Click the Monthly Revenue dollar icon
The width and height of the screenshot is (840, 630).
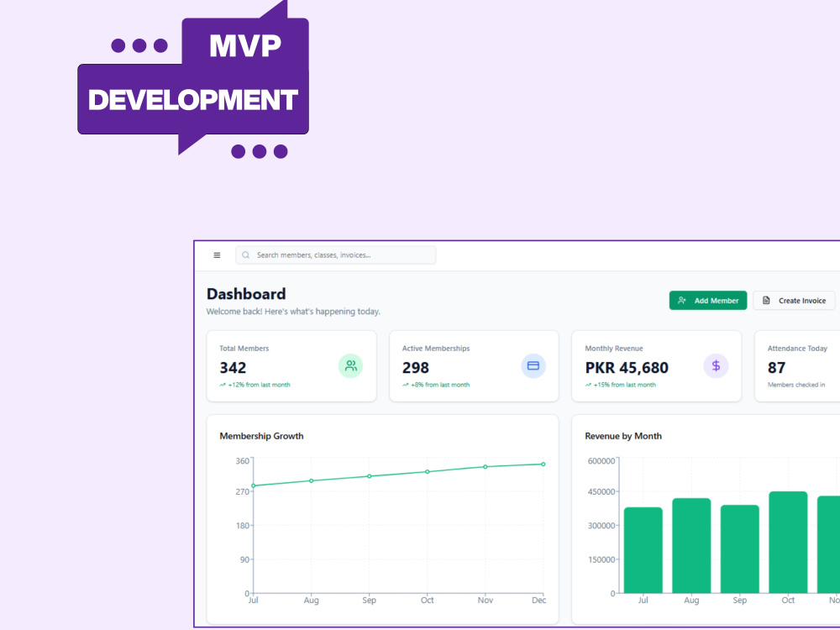(716, 366)
